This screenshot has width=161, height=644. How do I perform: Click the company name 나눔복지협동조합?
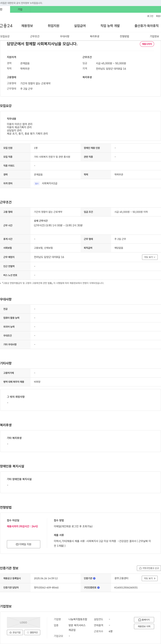click(78, 619)
